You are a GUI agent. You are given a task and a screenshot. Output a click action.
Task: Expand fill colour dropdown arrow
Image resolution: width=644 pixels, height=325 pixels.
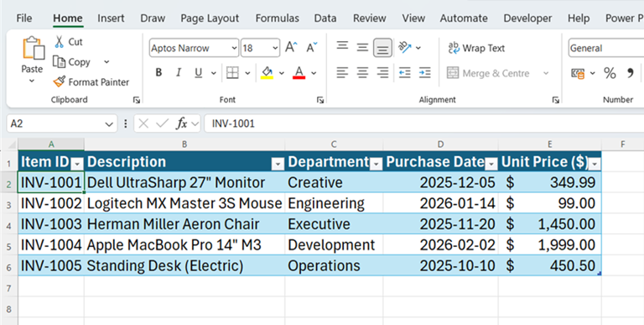pyautogui.click(x=282, y=73)
